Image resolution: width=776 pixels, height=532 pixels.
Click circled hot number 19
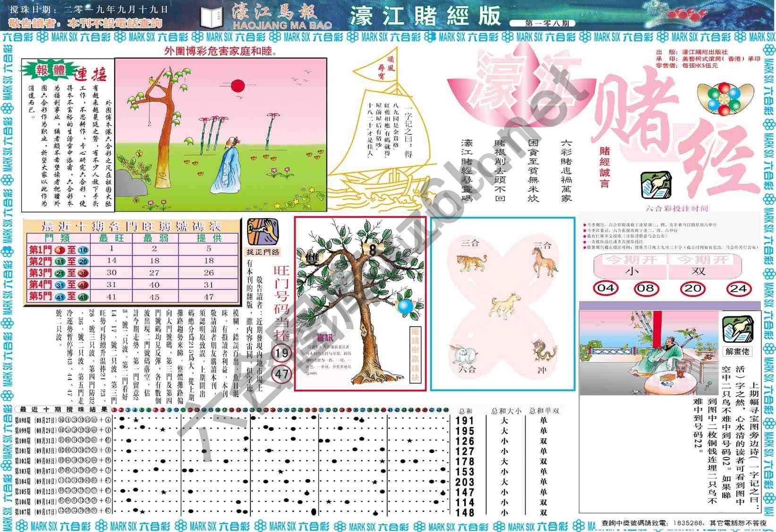point(282,353)
